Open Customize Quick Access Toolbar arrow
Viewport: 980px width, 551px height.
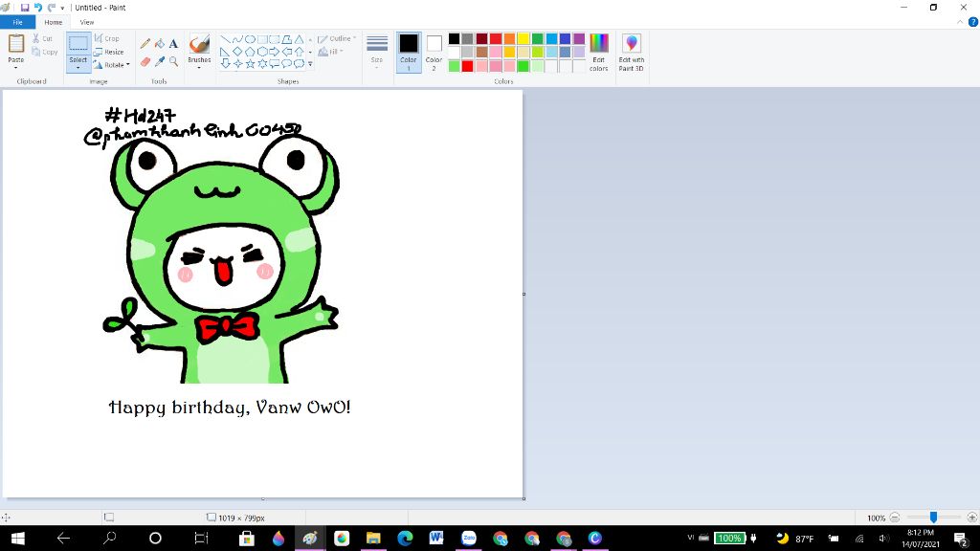click(x=62, y=8)
